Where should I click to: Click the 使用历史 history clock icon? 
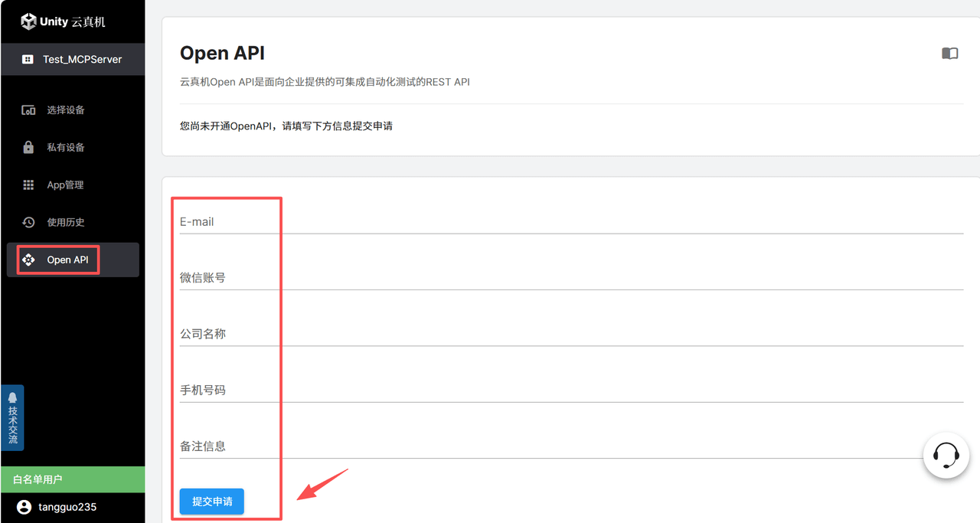[x=28, y=222]
